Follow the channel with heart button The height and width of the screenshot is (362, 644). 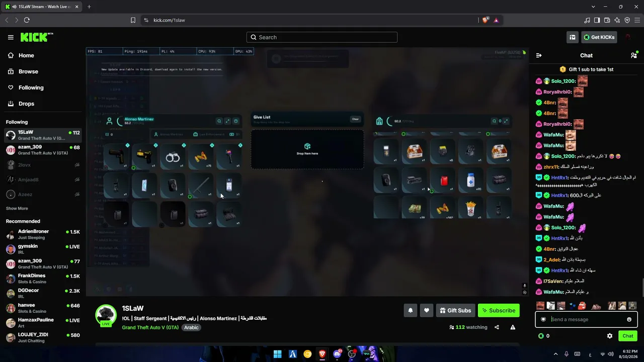(x=426, y=311)
